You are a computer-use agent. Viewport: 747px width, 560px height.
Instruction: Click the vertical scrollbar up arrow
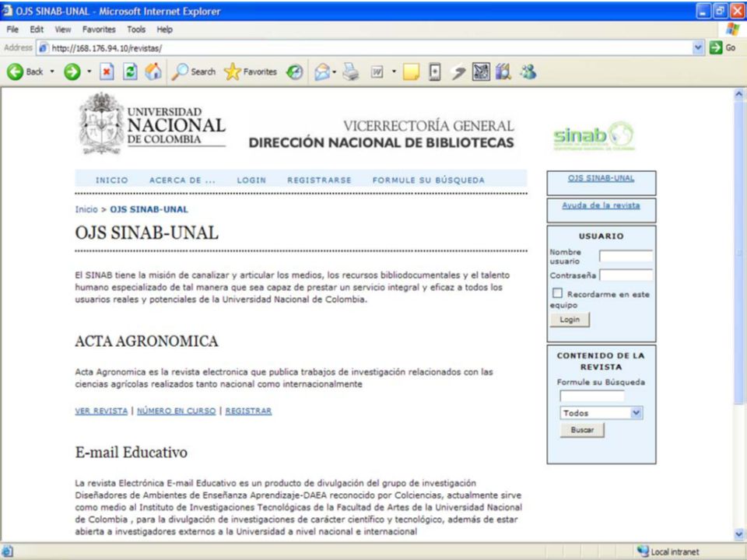[739, 94]
